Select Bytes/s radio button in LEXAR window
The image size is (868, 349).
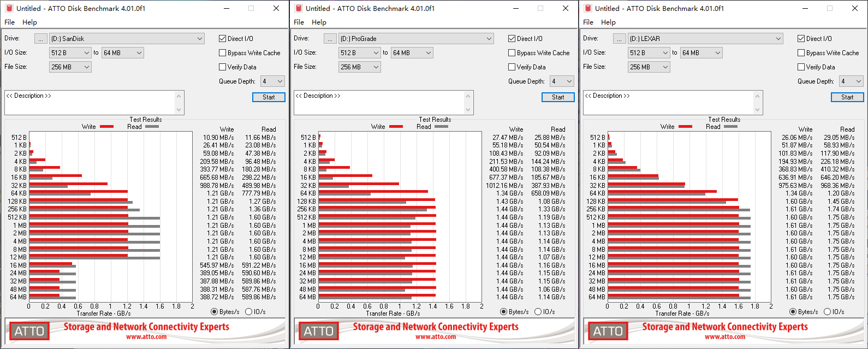(793, 312)
